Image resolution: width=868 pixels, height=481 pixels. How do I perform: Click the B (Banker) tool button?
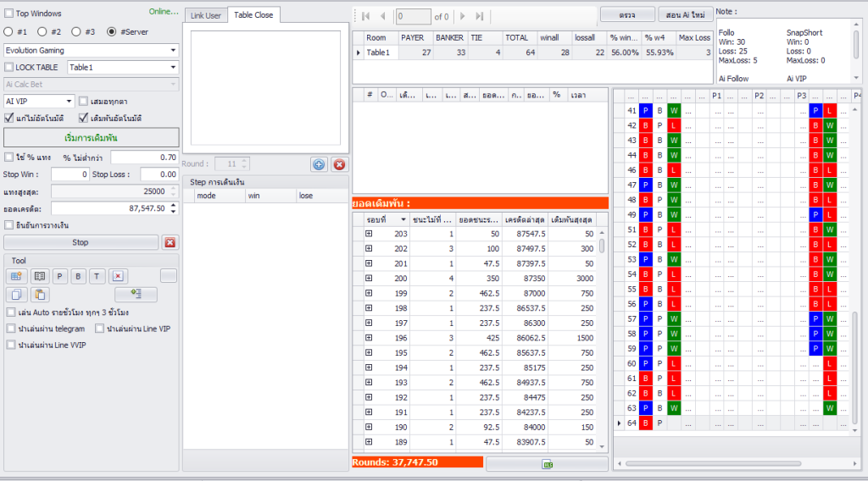(x=79, y=276)
